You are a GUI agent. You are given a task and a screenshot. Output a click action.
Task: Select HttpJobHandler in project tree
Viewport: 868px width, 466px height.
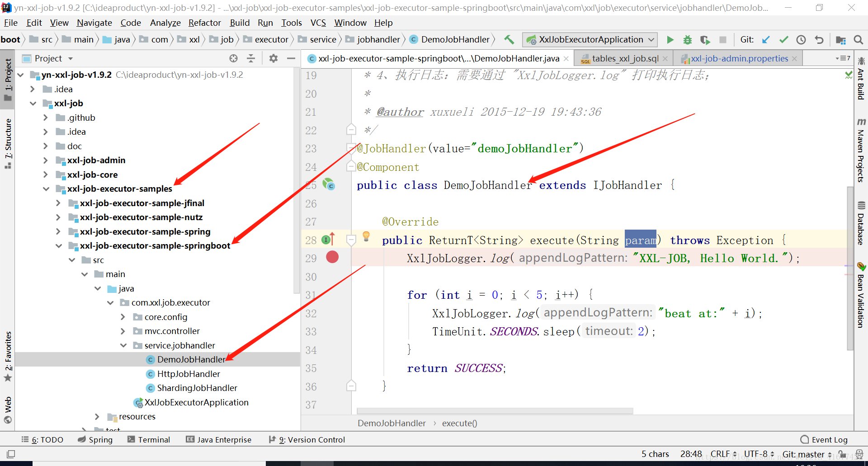coord(189,374)
